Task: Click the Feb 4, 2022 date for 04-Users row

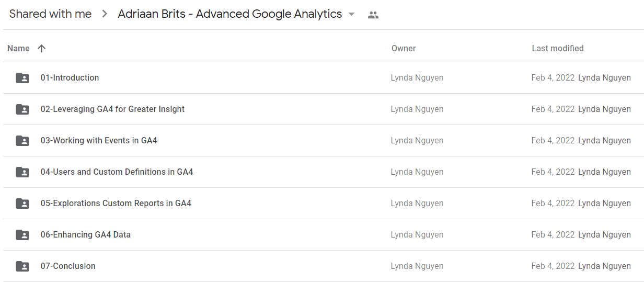Action: (553, 172)
